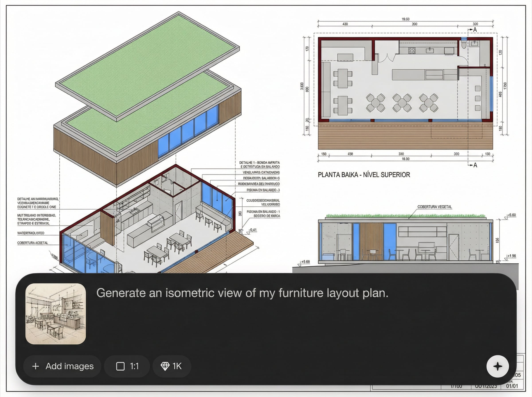Click the +5.60 elevation level marker
Image resolution: width=532 pixels, height=397 pixels.
pyautogui.click(x=512, y=215)
